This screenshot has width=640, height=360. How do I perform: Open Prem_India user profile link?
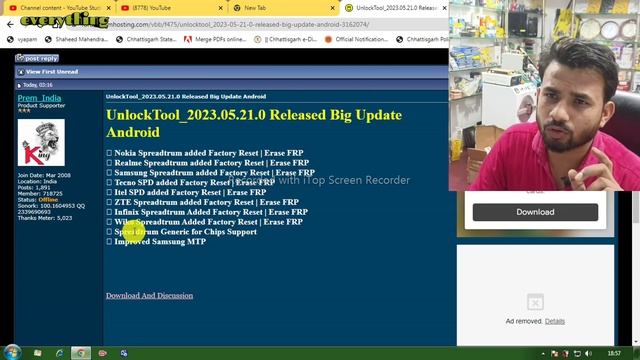click(39, 98)
